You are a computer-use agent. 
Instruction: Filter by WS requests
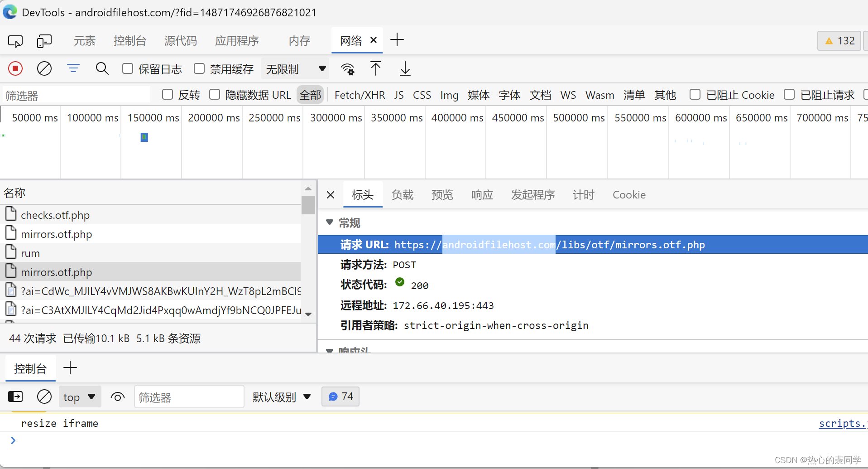pyautogui.click(x=568, y=95)
